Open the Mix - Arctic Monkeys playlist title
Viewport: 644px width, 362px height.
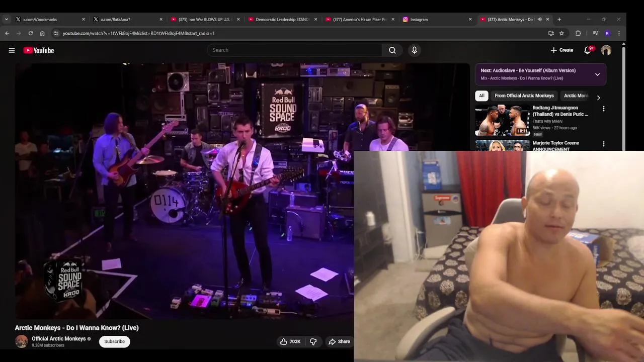pos(522,78)
